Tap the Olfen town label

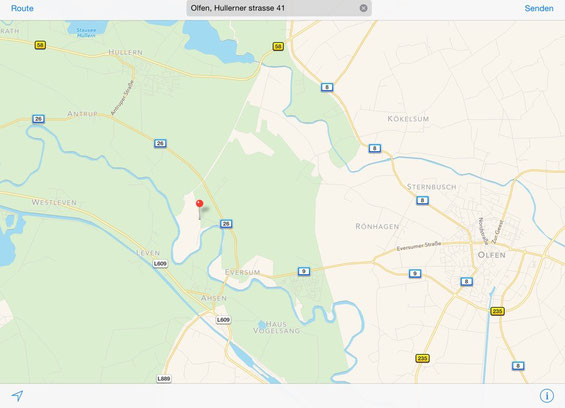pos(491,255)
